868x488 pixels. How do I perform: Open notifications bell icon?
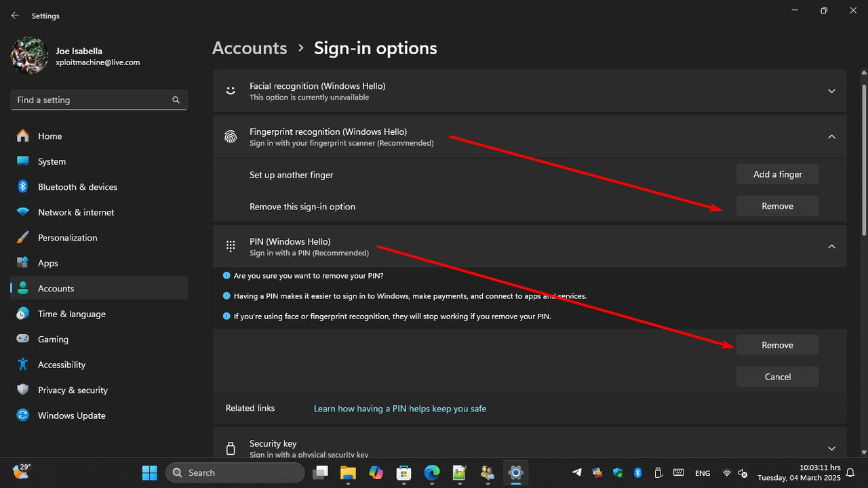click(850, 472)
